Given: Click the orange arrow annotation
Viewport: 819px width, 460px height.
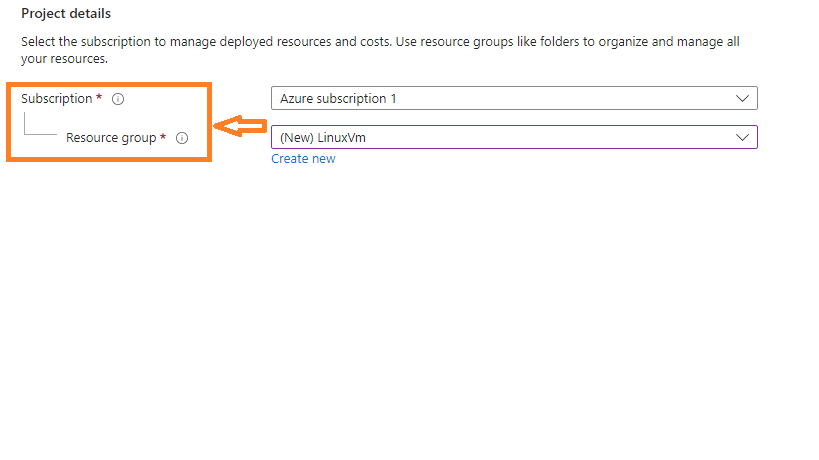Looking at the screenshot, I should click(241, 127).
